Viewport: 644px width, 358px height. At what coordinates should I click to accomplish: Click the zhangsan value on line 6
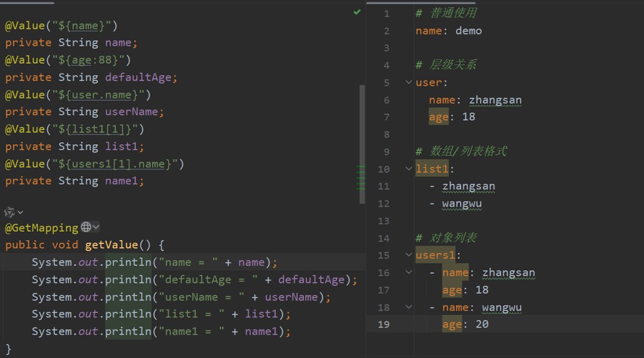pyautogui.click(x=495, y=100)
